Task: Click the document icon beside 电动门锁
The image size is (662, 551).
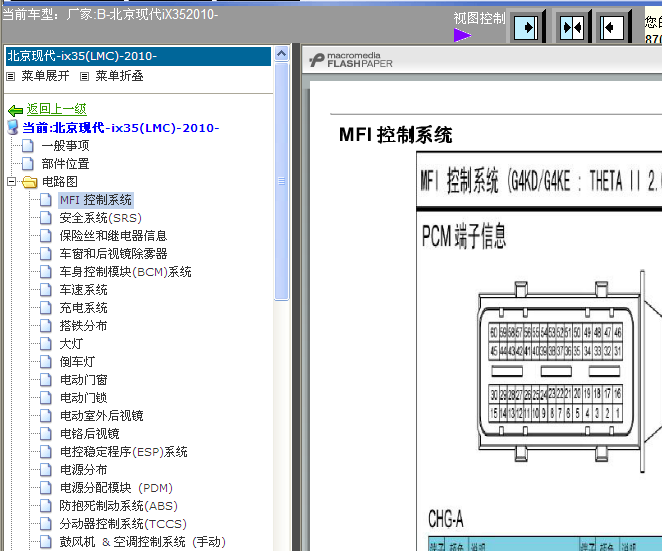Action: (x=46, y=398)
